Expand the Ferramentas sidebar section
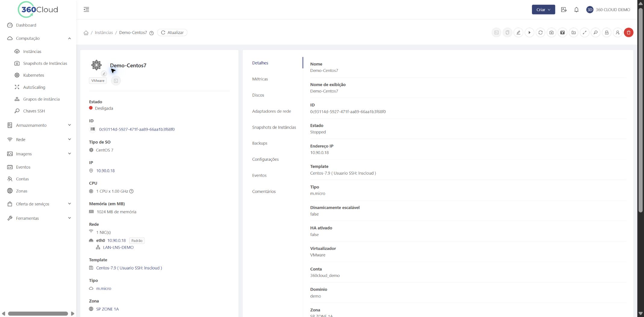This screenshot has width=644, height=317. (70, 218)
